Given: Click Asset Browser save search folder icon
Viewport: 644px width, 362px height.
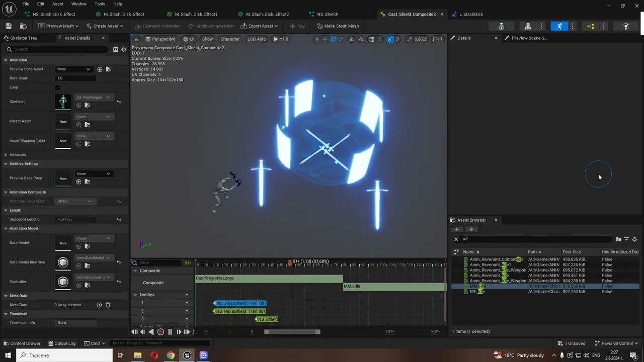Looking at the screenshot, I should click(x=618, y=239).
